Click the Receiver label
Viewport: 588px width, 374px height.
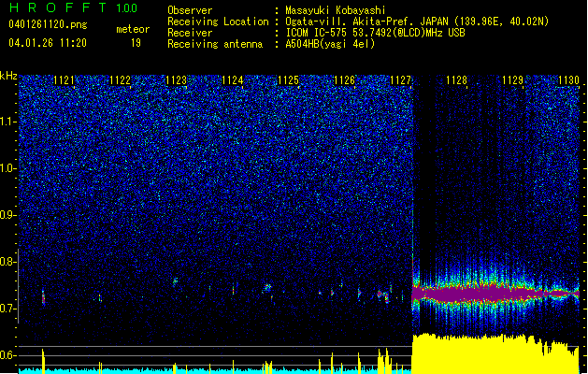190,33
